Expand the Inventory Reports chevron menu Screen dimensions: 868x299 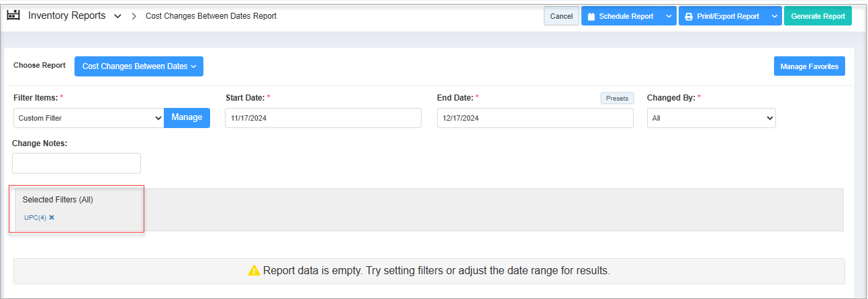(x=118, y=16)
